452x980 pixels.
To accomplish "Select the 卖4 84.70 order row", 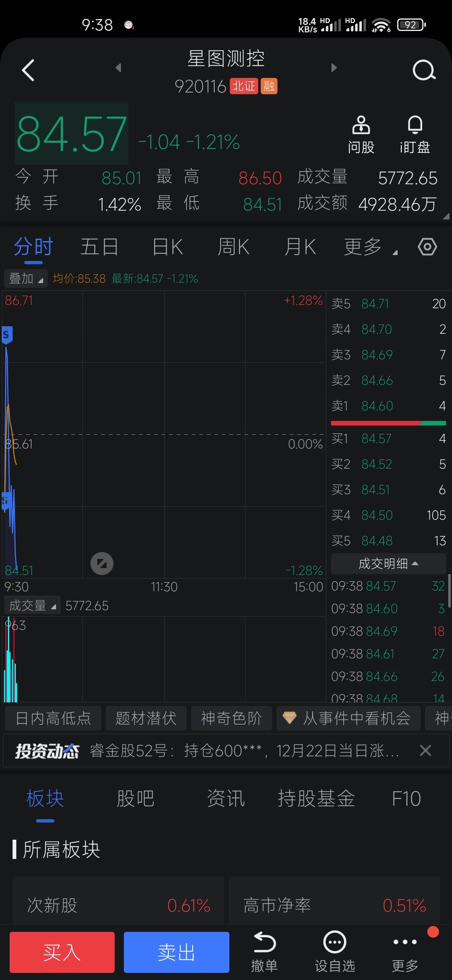I will (x=388, y=329).
